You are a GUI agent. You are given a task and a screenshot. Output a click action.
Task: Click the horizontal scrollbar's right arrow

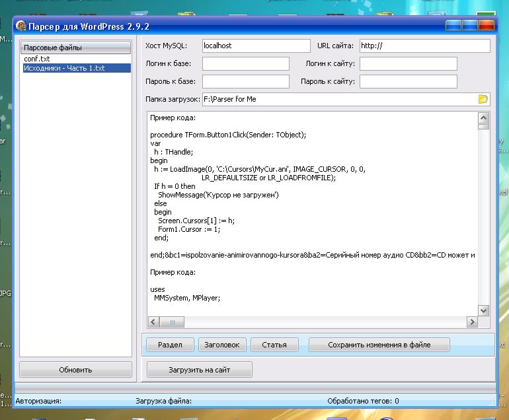[x=472, y=322]
